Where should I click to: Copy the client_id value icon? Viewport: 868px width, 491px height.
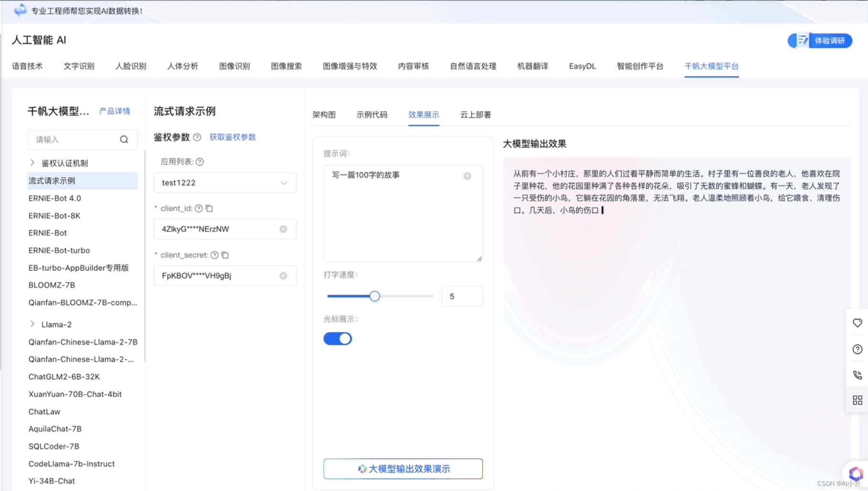tap(209, 209)
